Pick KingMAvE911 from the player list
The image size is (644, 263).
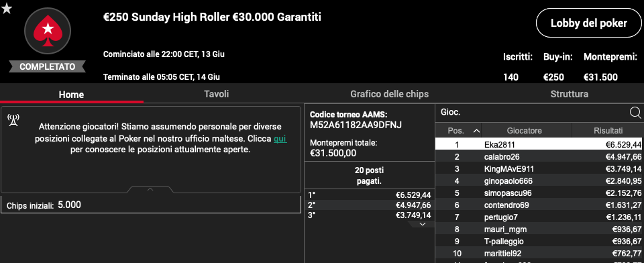(x=539, y=169)
